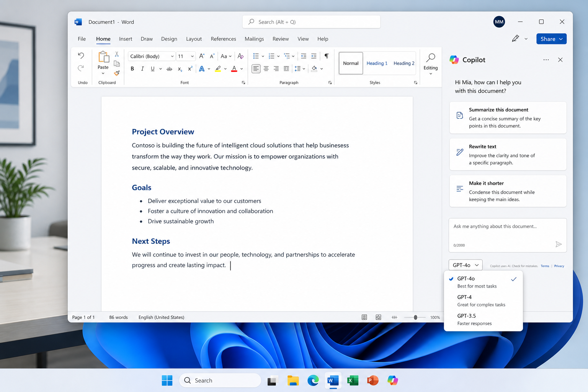Collapse the GPT-4o model selector
588x392 pixels.
(465, 265)
